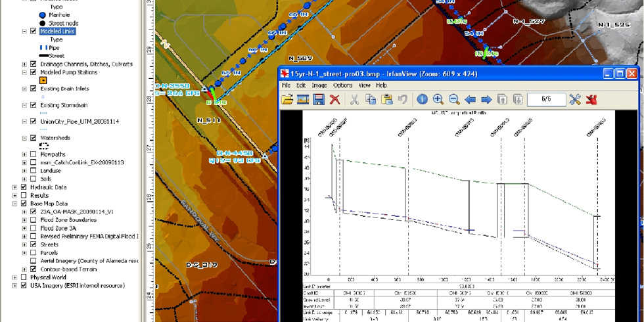Click the 6/6 image counter field
Image resolution: width=644 pixels, height=322 pixels.
click(x=546, y=99)
